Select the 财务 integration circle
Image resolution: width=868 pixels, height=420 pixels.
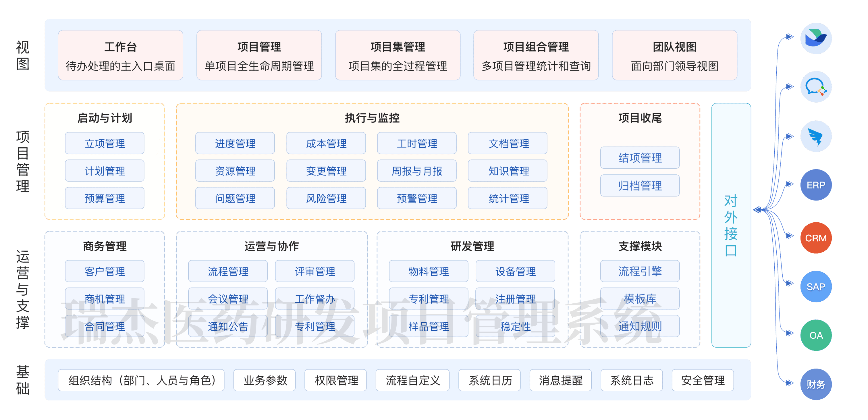pos(816,384)
